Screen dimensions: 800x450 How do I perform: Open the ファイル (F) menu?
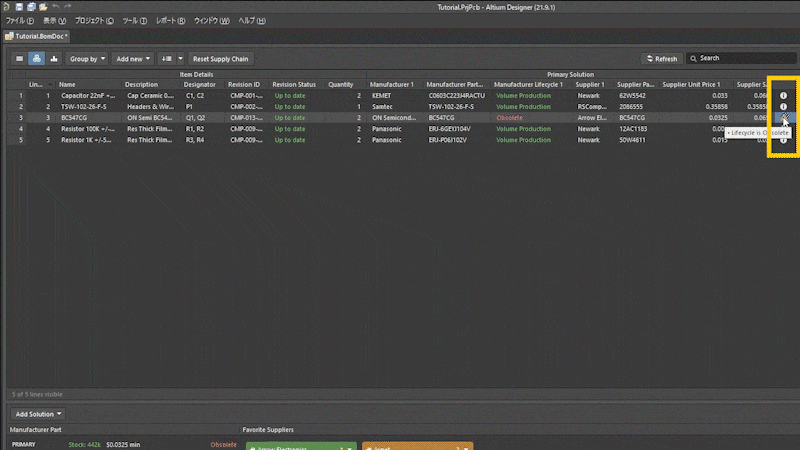click(x=19, y=21)
